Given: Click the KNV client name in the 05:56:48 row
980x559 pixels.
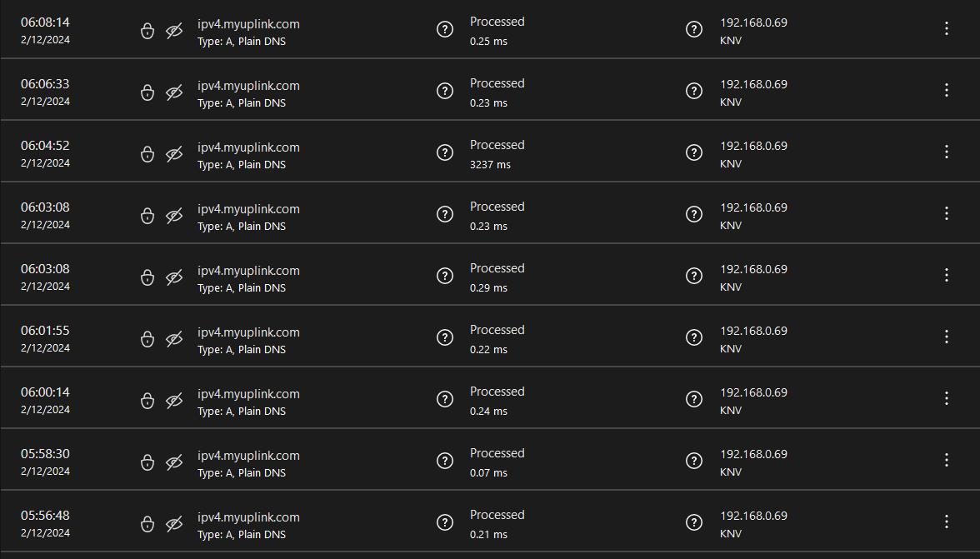Looking at the screenshot, I should point(731,533).
